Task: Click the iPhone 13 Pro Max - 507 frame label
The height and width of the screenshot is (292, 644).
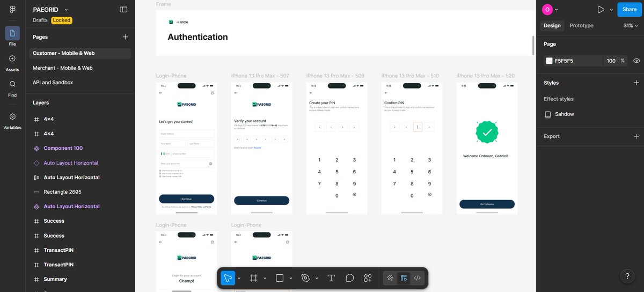Action: click(x=260, y=76)
